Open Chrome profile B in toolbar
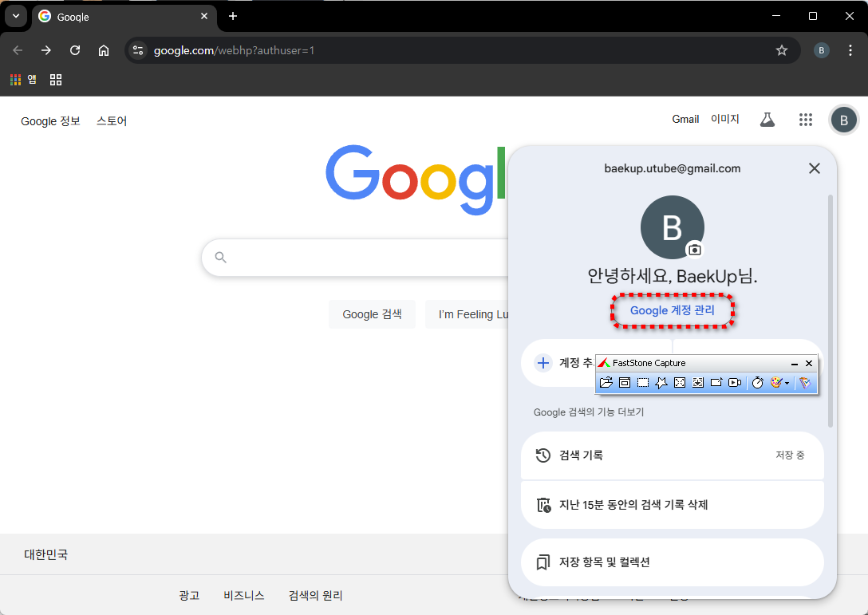This screenshot has height=615, width=868. (822, 50)
